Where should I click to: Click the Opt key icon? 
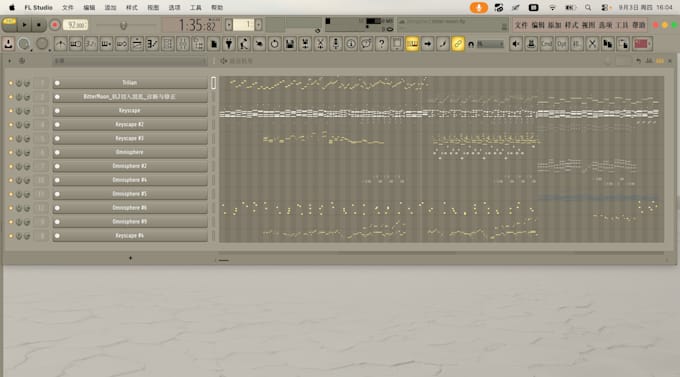[562, 44]
